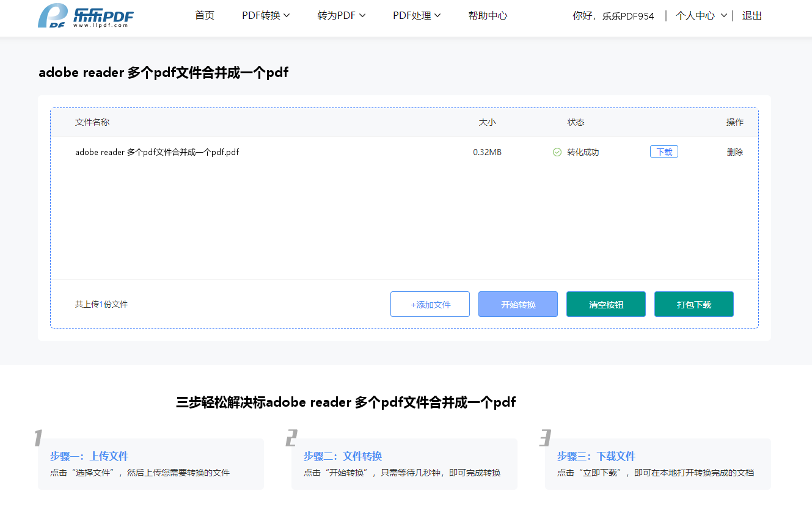Select the file name adobe reader 多个pdf文件合并成一个pdf.pdf
This screenshot has width=812, height=516.
coord(157,152)
